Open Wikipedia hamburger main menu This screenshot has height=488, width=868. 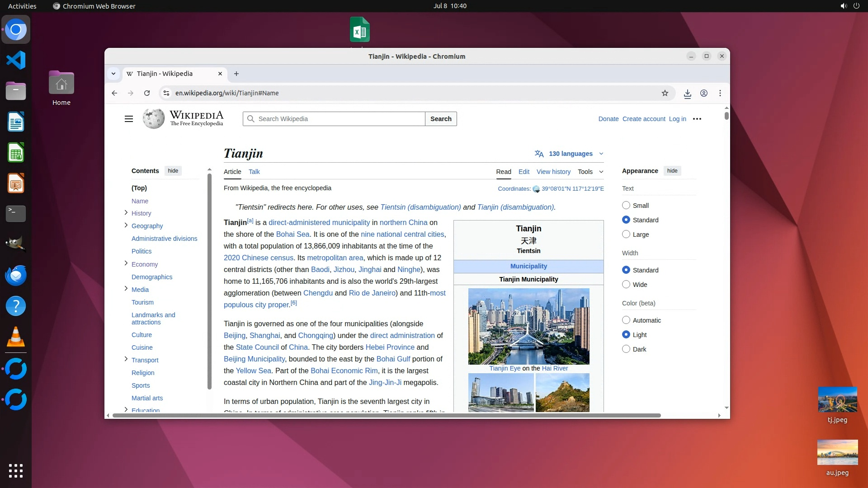[x=129, y=119]
